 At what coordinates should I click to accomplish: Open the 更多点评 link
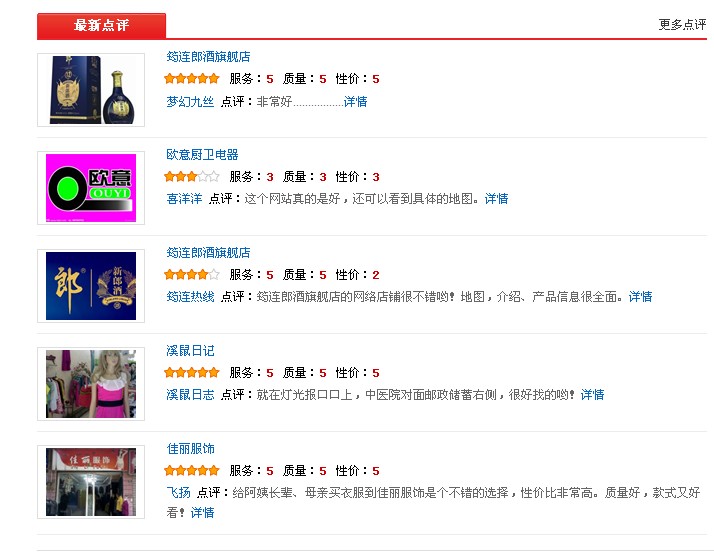tap(682, 25)
